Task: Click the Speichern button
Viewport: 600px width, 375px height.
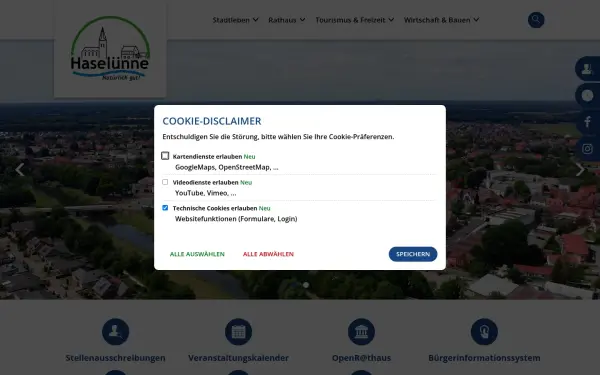Action: coord(413,254)
